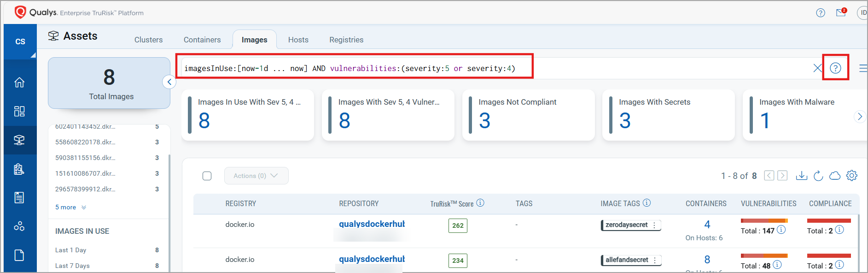Image resolution: width=868 pixels, height=273 pixels.
Task: Switch to the Containers tab
Action: (x=202, y=40)
